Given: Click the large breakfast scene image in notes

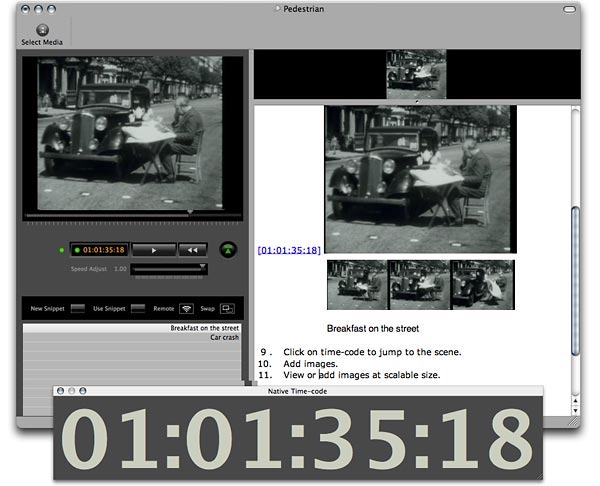Looking at the screenshot, I should (419, 179).
